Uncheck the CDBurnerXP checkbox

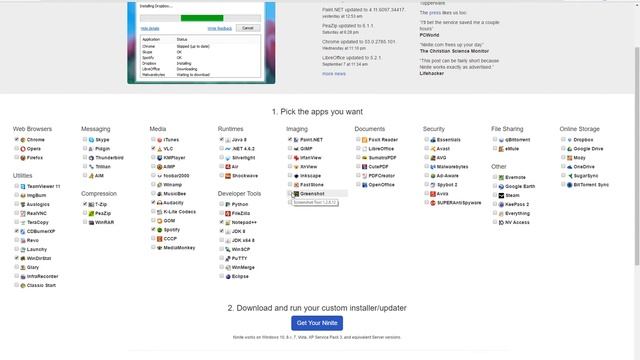coord(17,231)
